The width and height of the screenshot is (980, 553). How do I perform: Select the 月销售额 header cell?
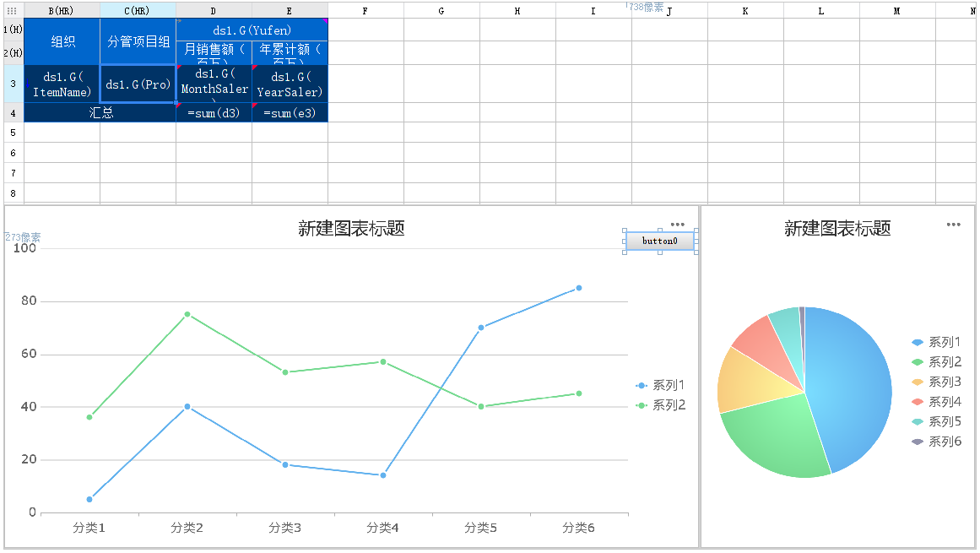[214, 53]
